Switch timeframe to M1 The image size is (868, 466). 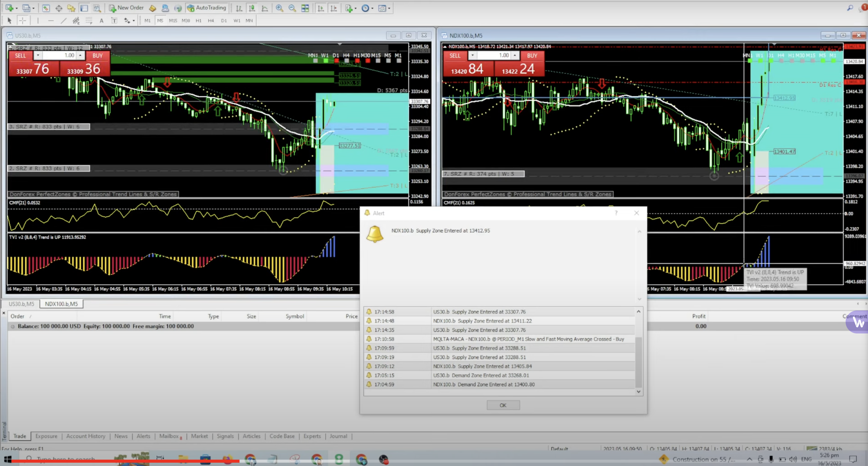148,21
